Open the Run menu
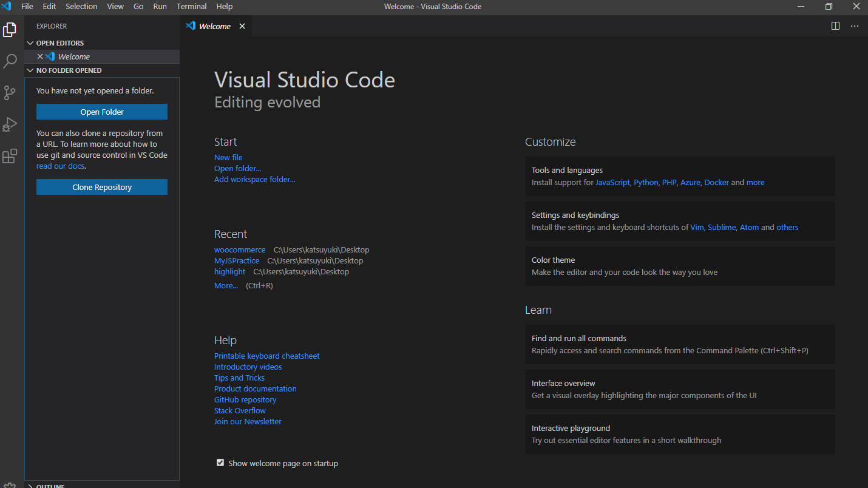868x488 pixels. click(x=160, y=6)
